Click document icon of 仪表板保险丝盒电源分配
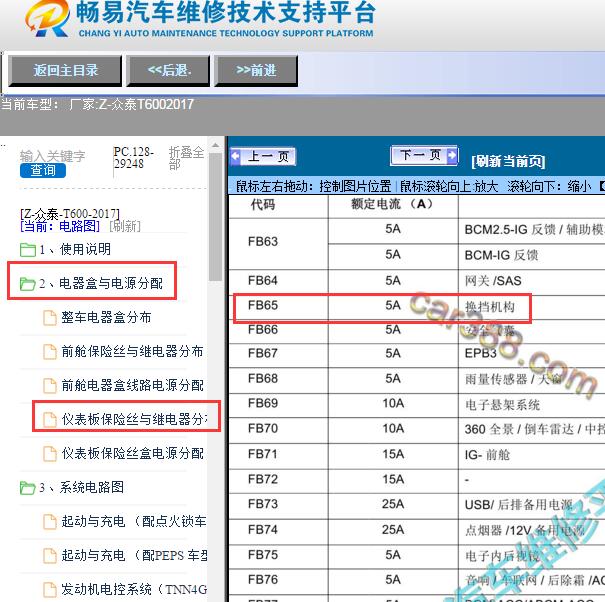This screenshot has height=602, width=605. pos(50,453)
